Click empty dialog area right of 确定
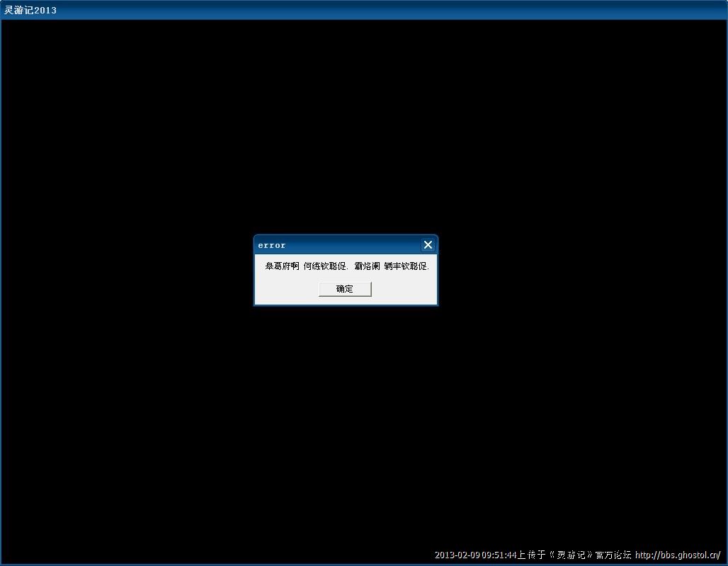 point(404,289)
